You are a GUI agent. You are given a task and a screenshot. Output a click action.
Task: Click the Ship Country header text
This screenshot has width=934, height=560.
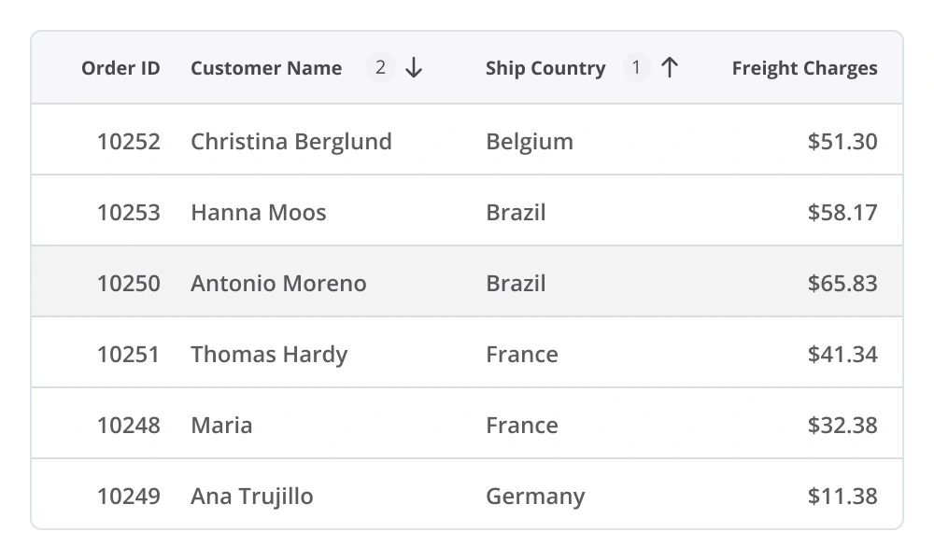pos(545,68)
